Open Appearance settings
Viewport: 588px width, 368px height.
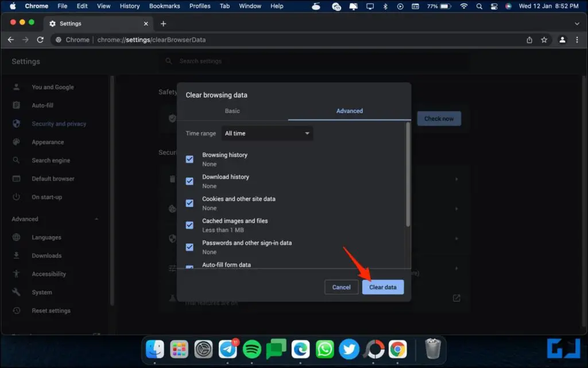click(48, 142)
